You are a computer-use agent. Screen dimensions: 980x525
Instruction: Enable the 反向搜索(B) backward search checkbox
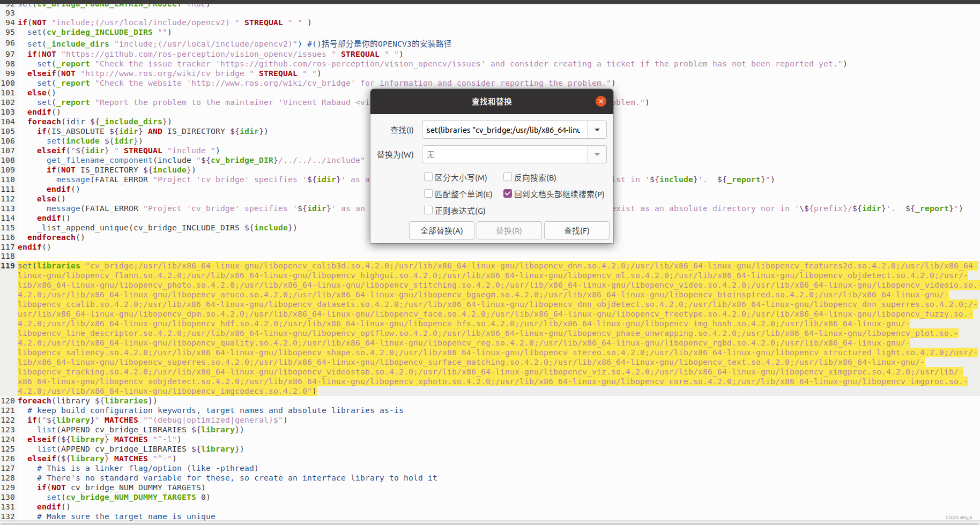click(x=507, y=177)
